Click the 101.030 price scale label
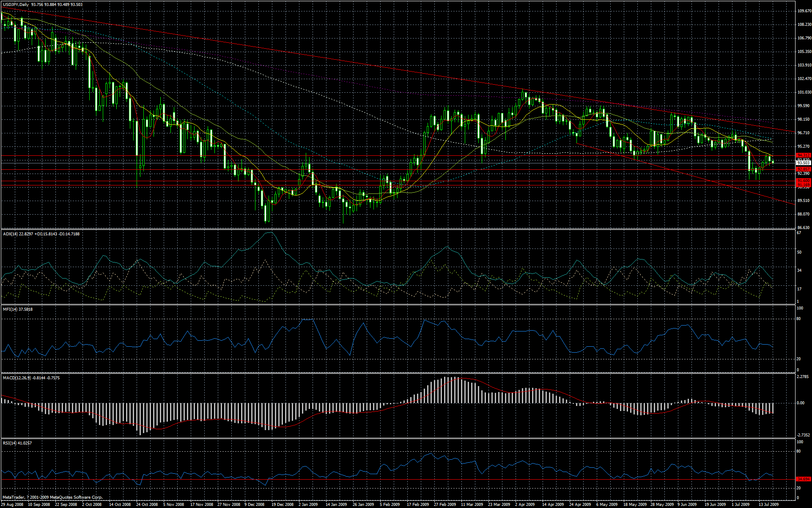 (x=804, y=92)
